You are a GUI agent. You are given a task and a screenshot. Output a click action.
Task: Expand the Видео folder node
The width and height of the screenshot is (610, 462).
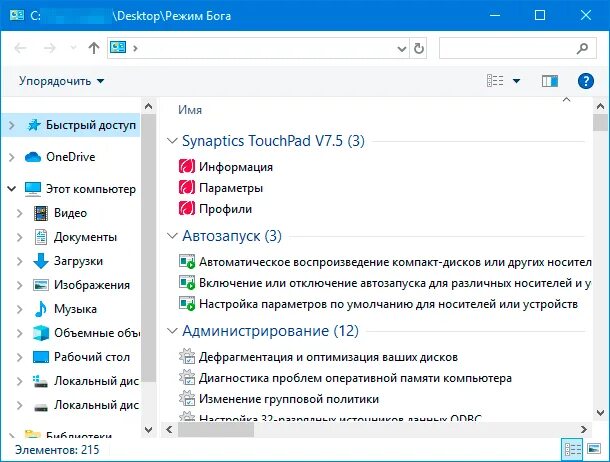19,213
